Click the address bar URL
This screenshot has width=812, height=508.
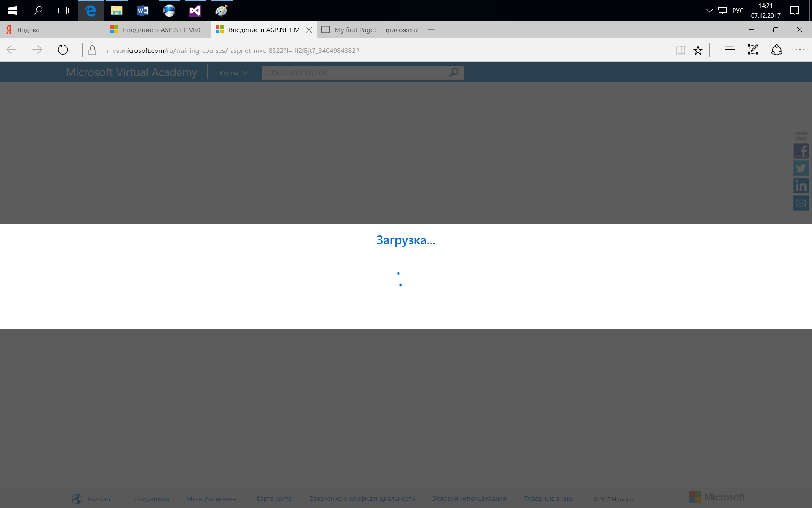click(233, 50)
